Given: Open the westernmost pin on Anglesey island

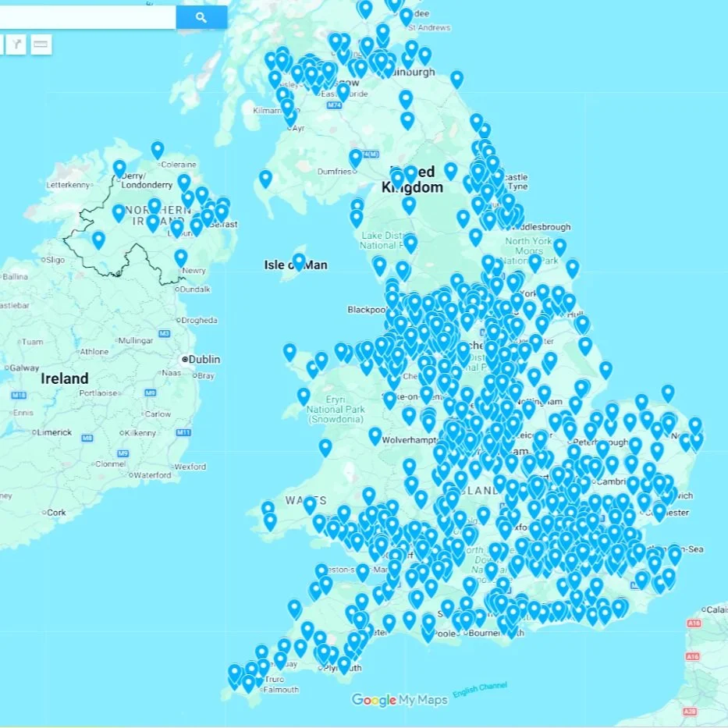Looking at the screenshot, I should [289, 353].
